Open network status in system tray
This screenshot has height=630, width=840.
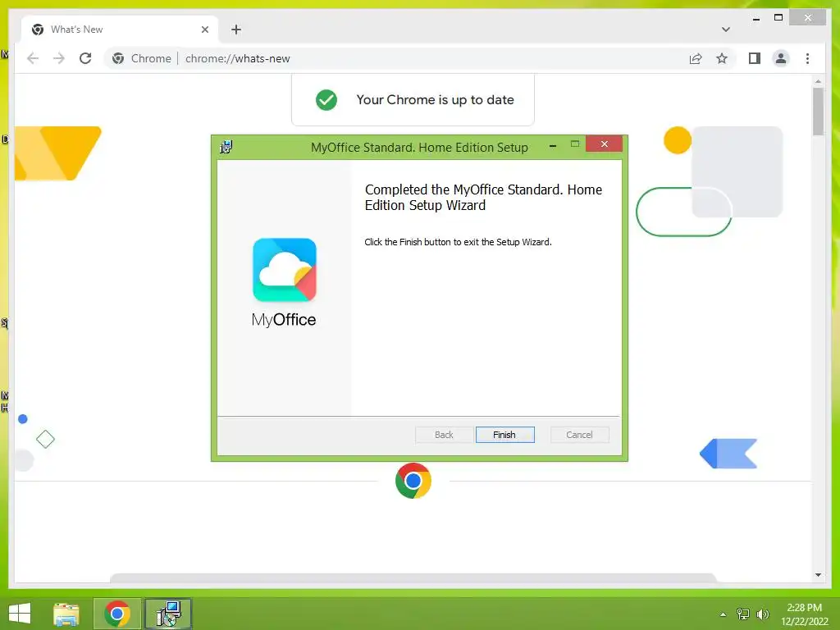click(743, 614)
